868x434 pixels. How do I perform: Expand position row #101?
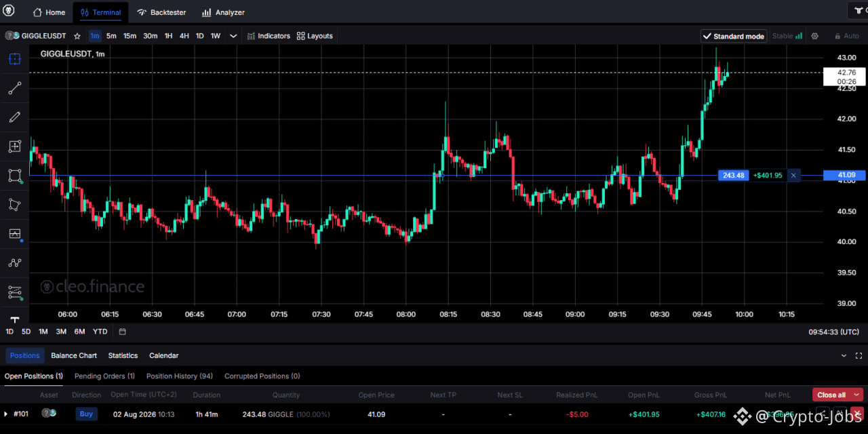6,414
